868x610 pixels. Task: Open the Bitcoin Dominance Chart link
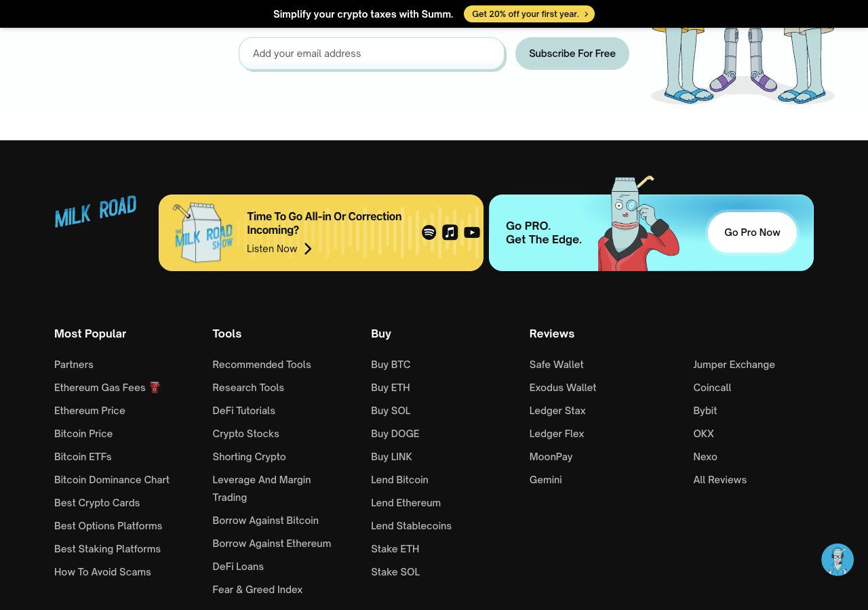pos(112,480)
